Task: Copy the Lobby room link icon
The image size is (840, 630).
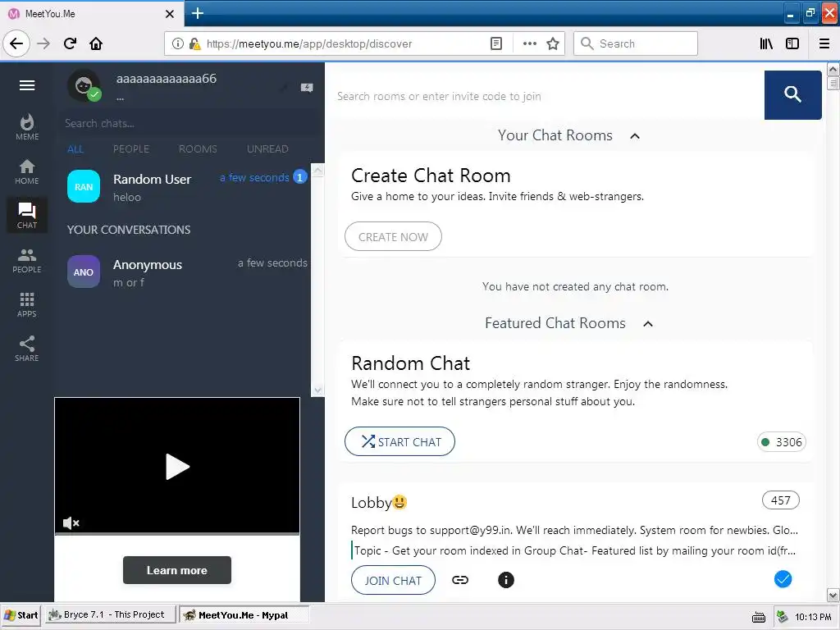Action: [459, 580]
